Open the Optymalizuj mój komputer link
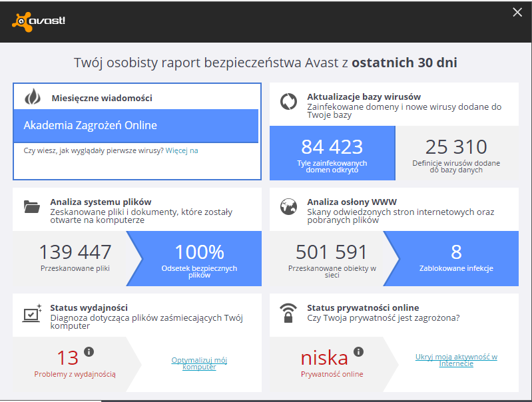Image resolution: width=532 pixels, height=402 pixels. click(x=199, y=363)
